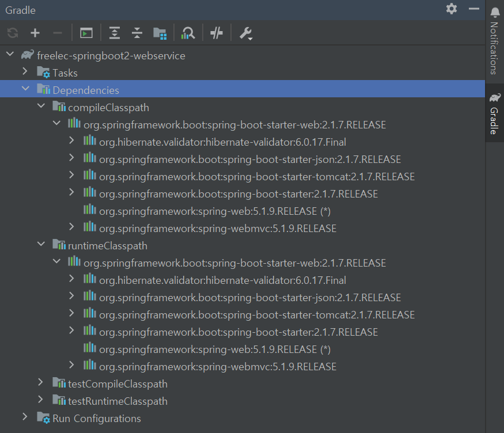Click the testRuntimeClasspath folder icon

coord(59,400)
